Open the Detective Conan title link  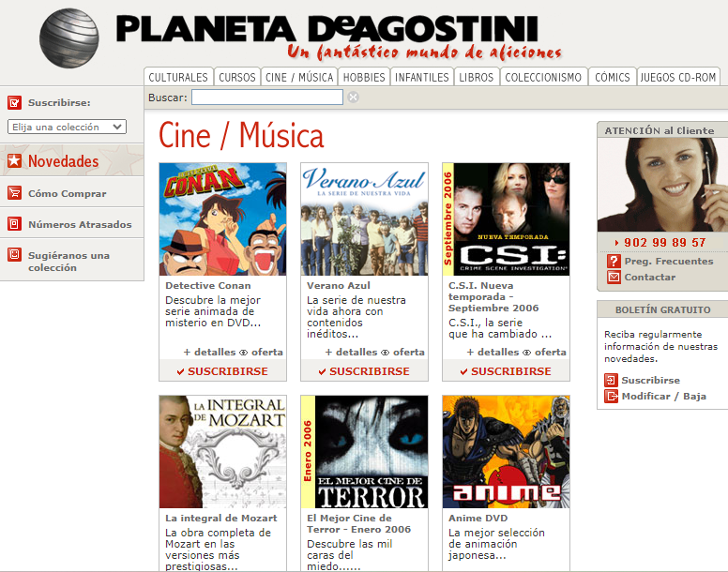point(208,285)
